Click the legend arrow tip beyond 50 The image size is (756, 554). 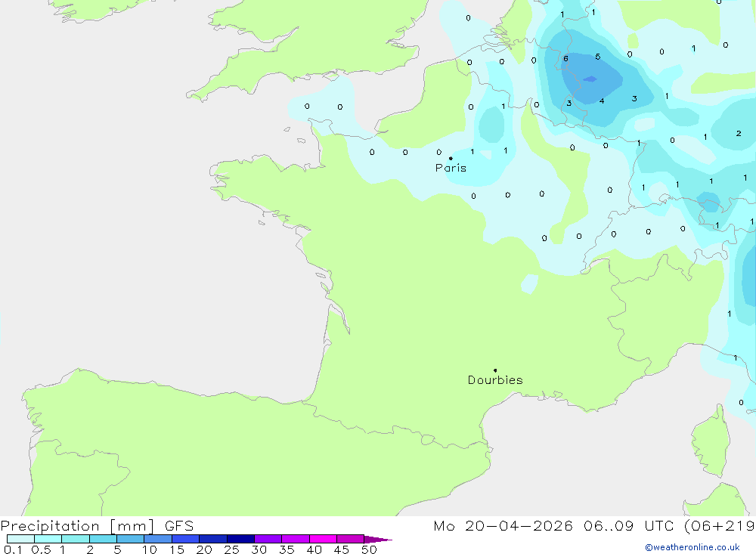pos(378,539)
